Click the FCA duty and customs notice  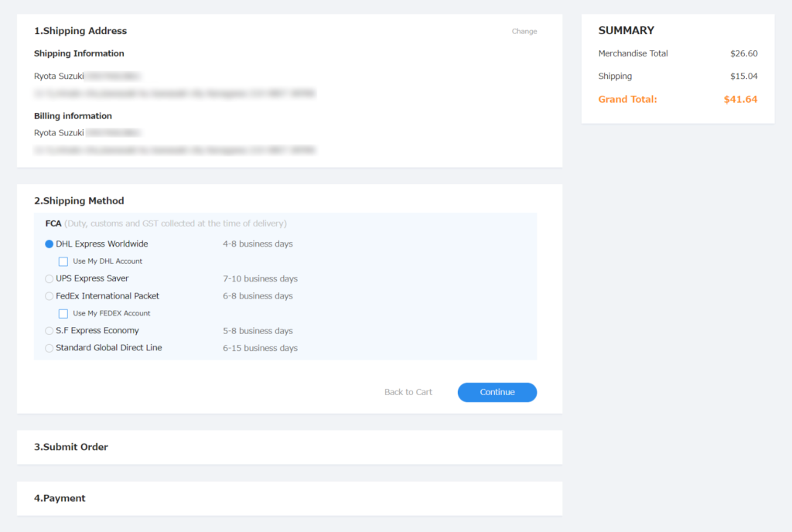coord(166,223)
